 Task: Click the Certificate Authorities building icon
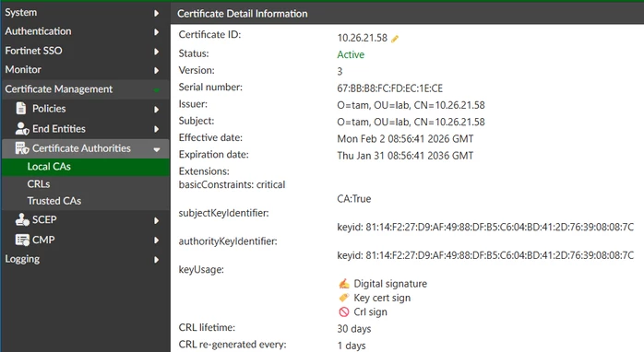tap(22, 148)
